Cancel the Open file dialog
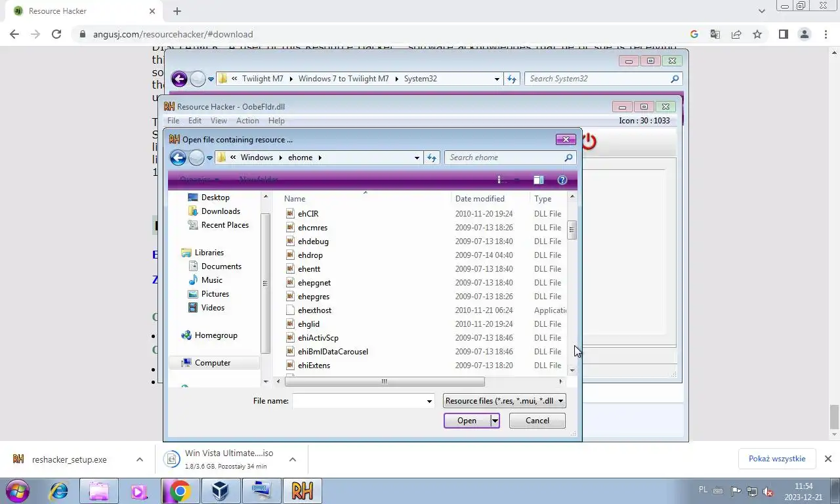The height and width of the screenshot is (504, 840). point(537,421)
